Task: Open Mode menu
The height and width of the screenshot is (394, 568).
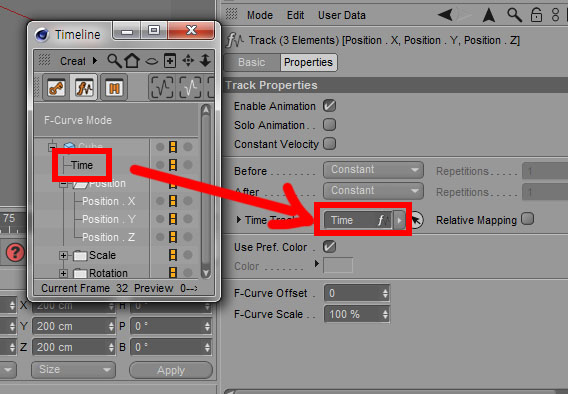Action: 260,15
